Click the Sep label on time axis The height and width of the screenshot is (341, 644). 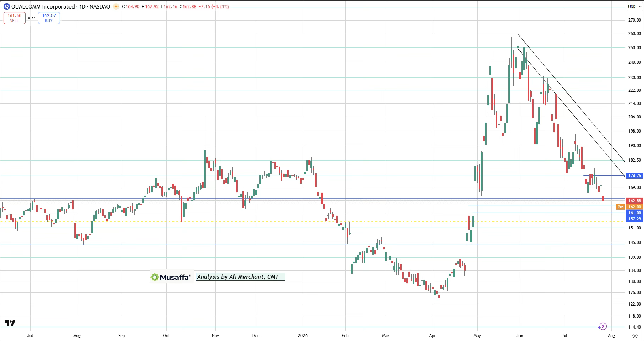pyautogui.click(x=122, y=336)
